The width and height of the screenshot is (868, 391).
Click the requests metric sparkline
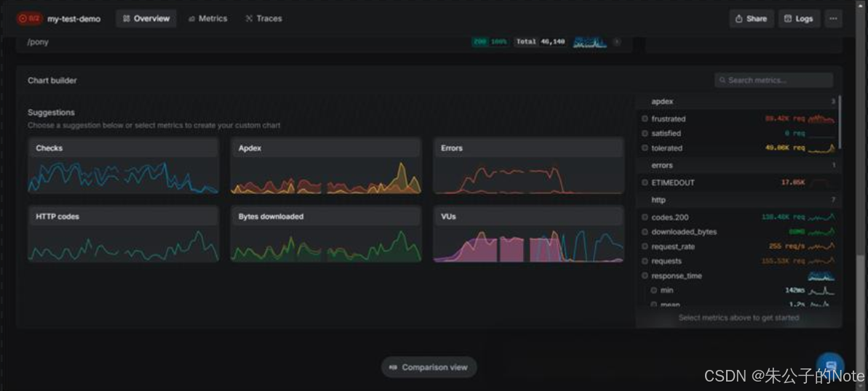point(821,261)
